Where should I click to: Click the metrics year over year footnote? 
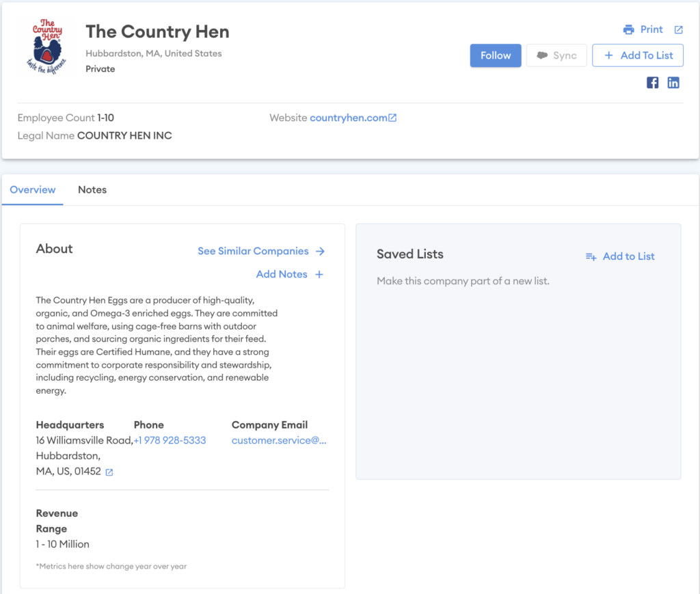(x=111, y=567)
